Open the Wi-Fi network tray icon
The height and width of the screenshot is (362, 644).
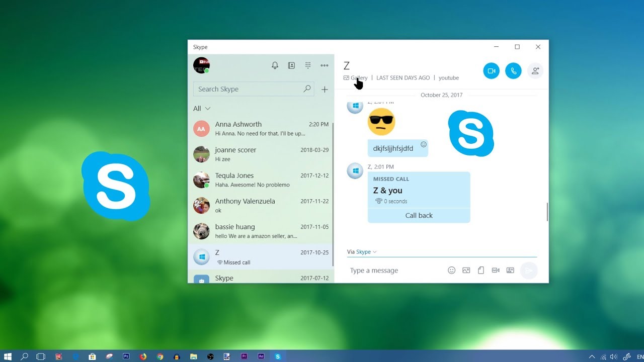pyautogui.click(x=603, y=356)
